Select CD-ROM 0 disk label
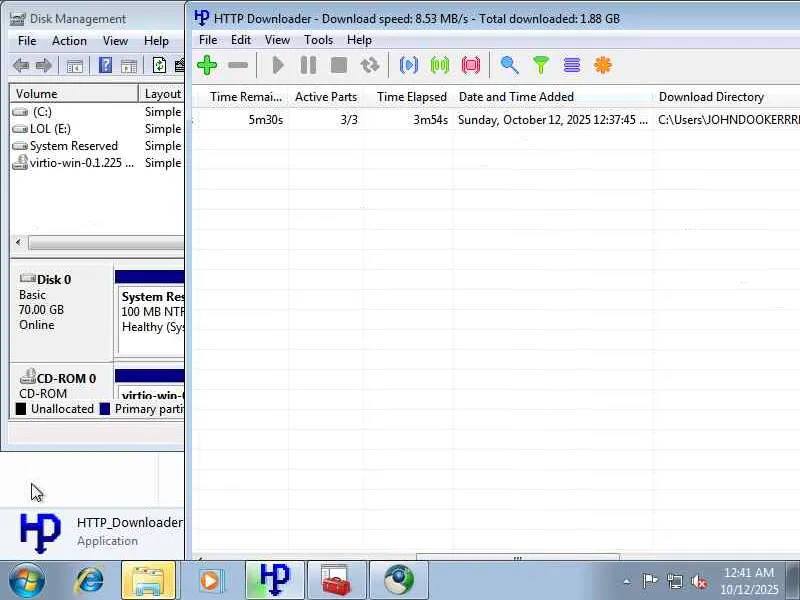The width and height of the screenshot is (800, 600). click(x=61, y=381)
